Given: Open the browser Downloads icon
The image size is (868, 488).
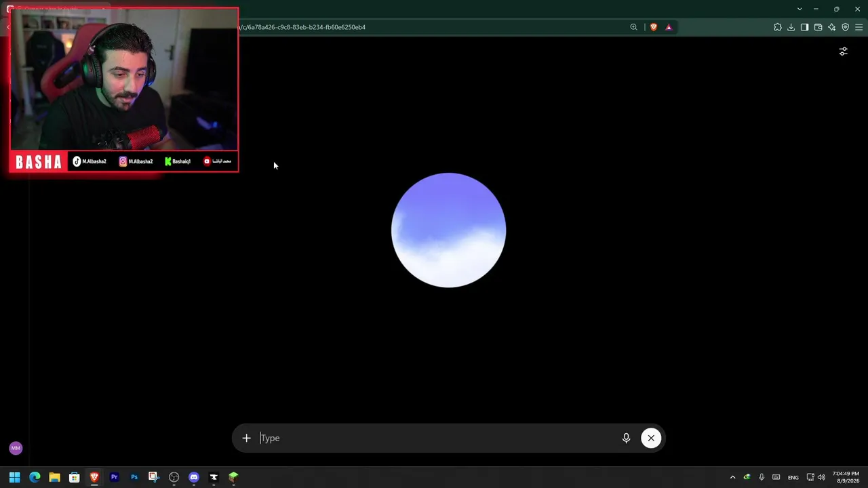Looking at the screenshot, I should coord(791,27).
